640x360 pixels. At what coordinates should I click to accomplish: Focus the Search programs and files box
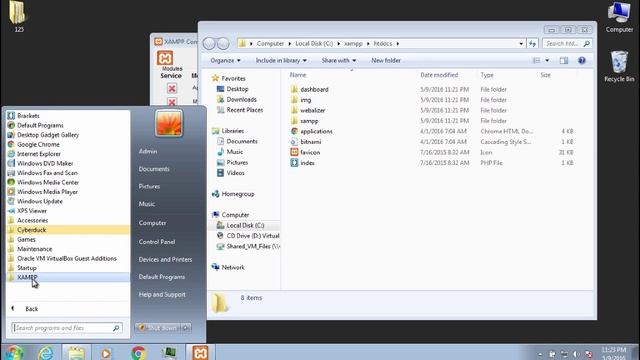[67, 328]
